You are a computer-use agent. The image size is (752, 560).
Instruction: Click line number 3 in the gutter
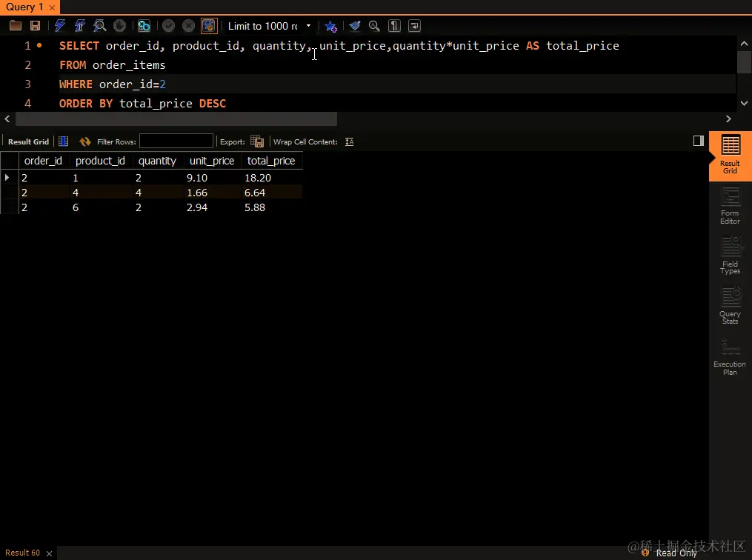click(x=28, y=84)
